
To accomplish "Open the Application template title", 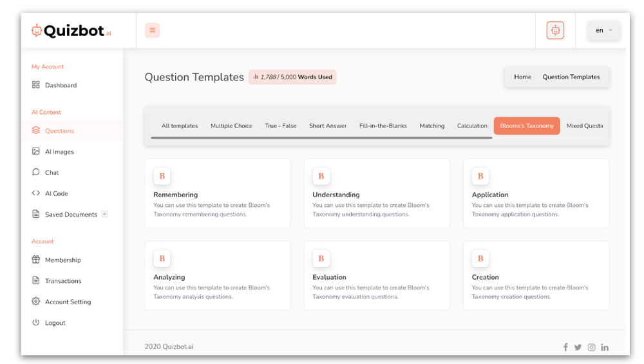I will point(490,195).
